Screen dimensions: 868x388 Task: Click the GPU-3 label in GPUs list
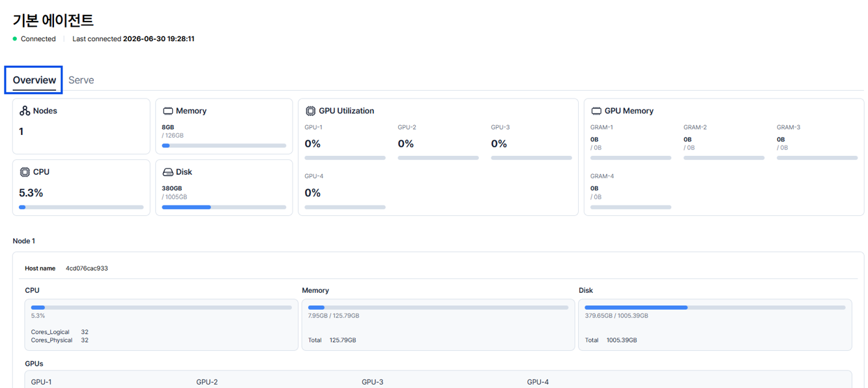coord(373,381)
